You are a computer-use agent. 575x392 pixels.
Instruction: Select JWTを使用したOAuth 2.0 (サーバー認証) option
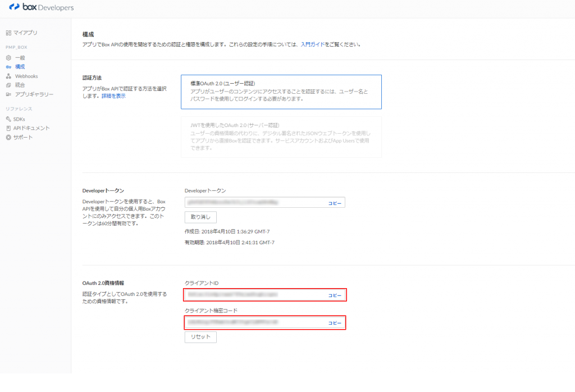click(281, 137)
